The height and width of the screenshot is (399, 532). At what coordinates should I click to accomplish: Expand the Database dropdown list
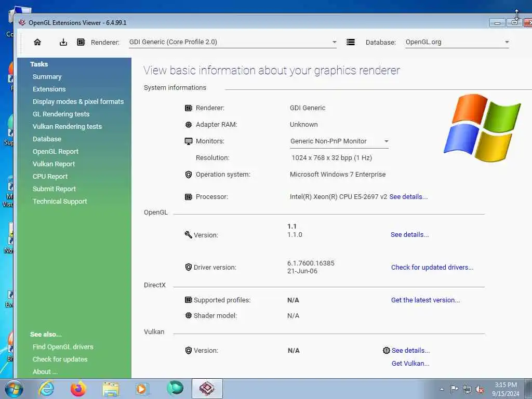point(507,42)
